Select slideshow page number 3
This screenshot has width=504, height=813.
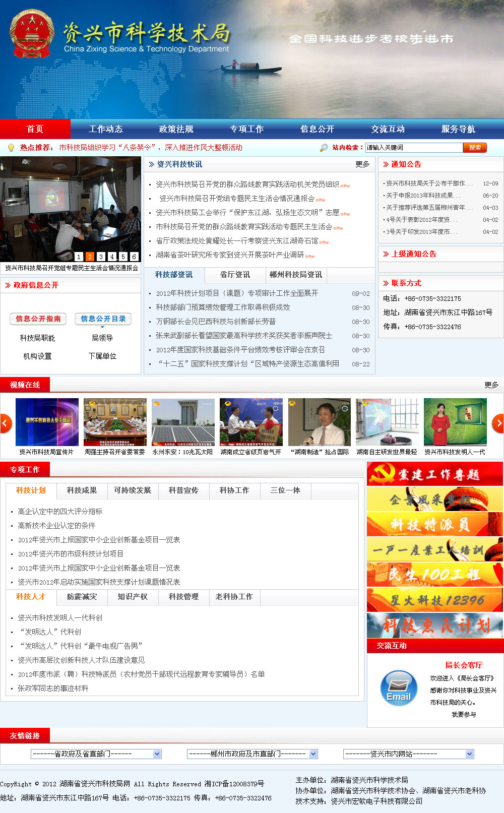click(101, 257)
